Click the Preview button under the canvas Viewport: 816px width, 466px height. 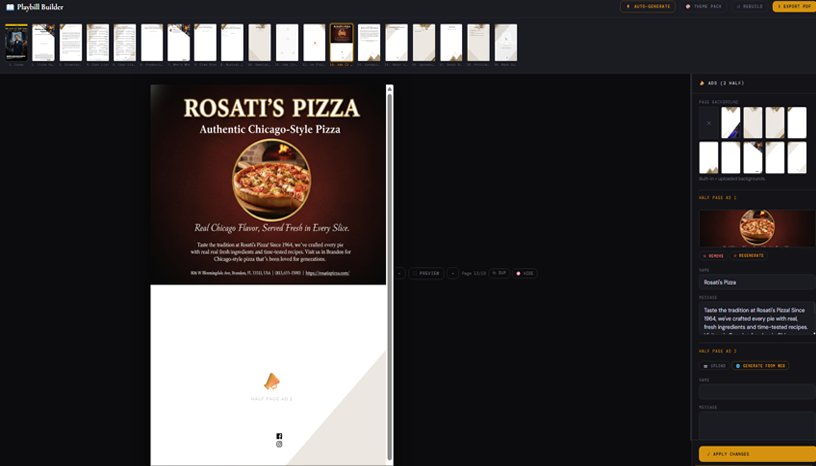click(426, 273)
